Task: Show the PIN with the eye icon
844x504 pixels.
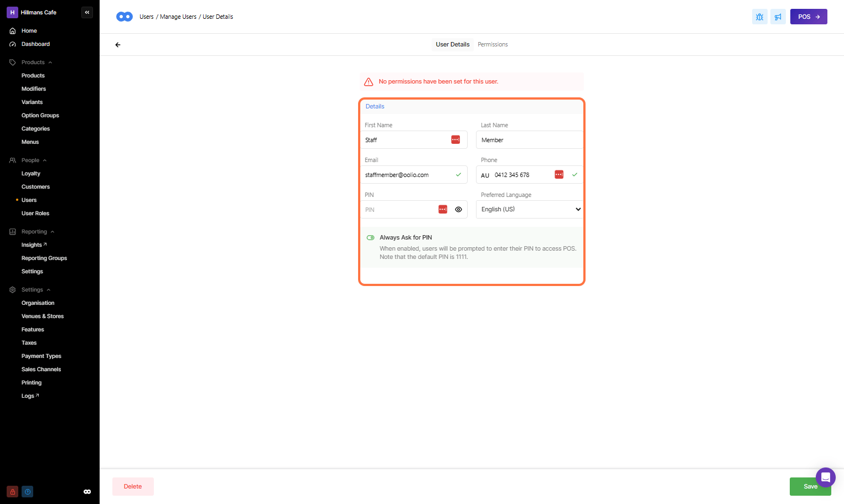Action: click(x=458, y=210)
